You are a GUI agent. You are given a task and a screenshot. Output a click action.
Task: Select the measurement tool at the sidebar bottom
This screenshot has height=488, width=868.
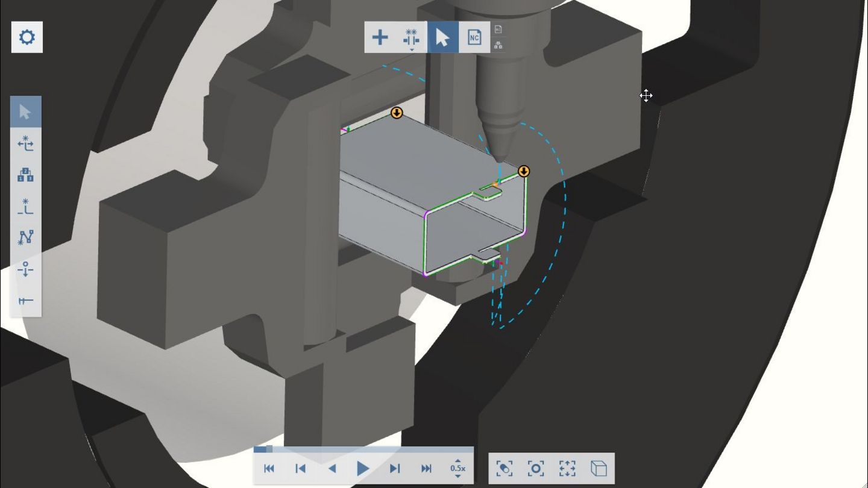[x=27, y=301]
